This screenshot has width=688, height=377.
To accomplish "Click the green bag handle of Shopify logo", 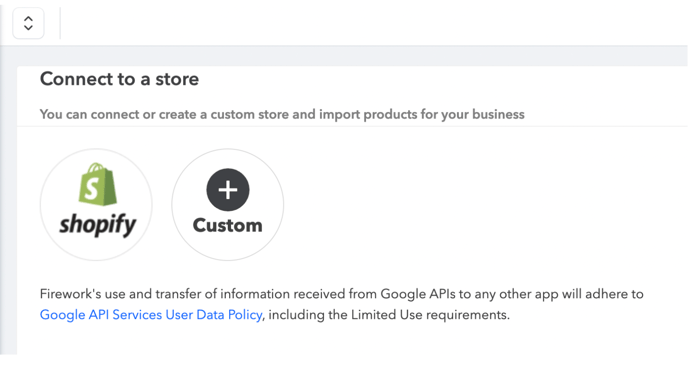I will coord(97,168).
